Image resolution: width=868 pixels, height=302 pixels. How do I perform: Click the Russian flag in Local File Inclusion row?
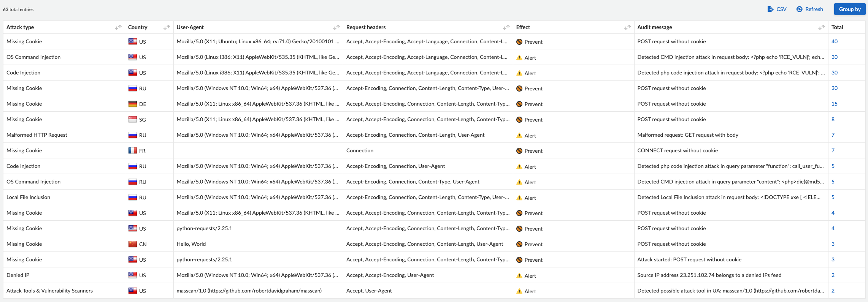133,198
